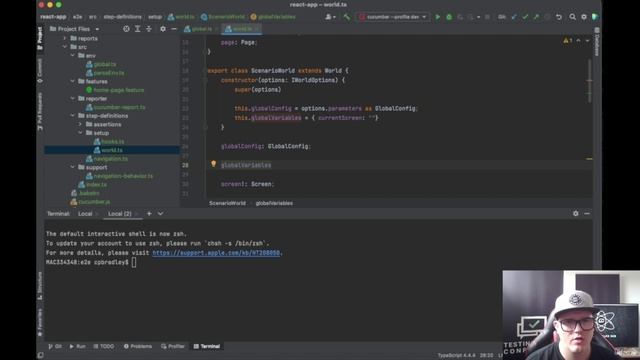Expand the assertions folder
640x360 pixels.
[80, 124]
